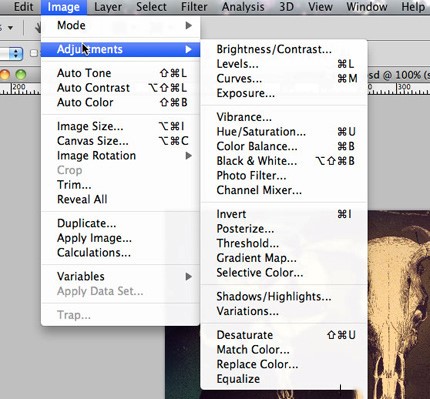Choose Reveal All
Image resolution: width=430 pixels, height=399 pixels.
pos(121,199)
